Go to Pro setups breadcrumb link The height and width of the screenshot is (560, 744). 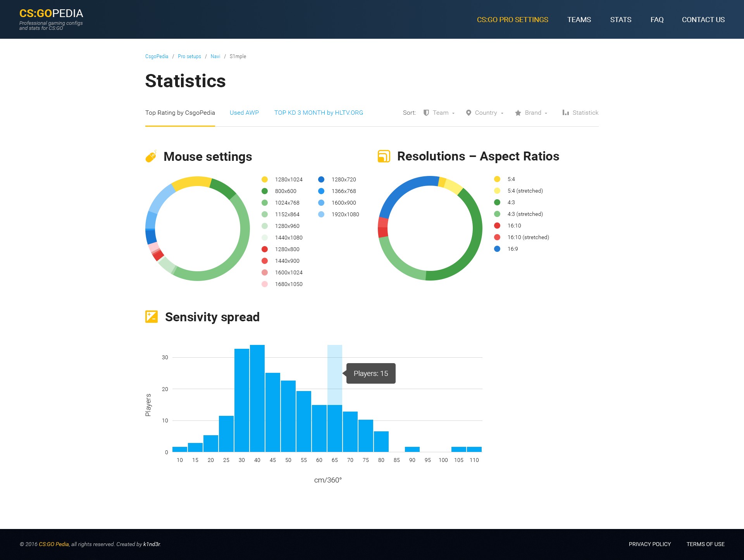(189, 57)
